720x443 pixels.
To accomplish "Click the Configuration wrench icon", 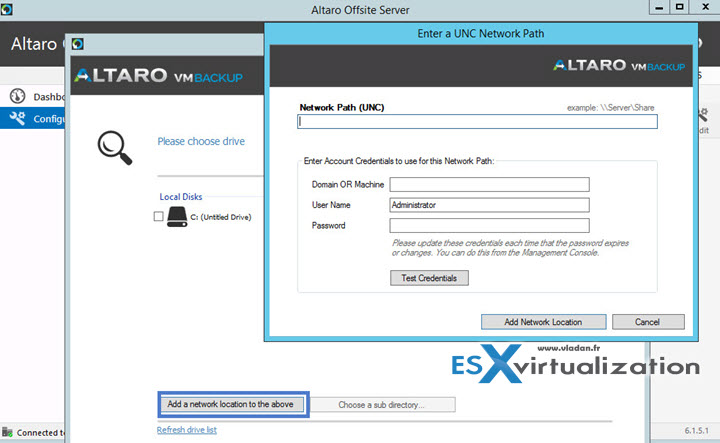I will [x=17, y=118].
